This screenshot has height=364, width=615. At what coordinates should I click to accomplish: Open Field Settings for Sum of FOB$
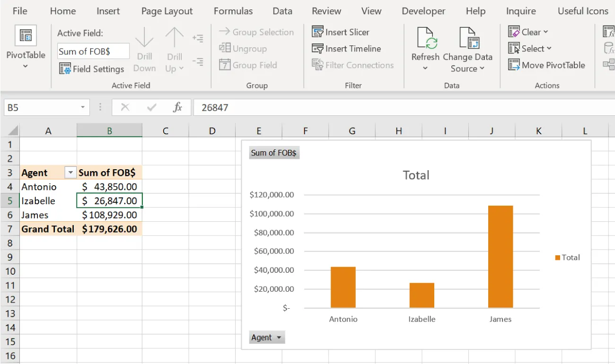(x=91, y=69)
